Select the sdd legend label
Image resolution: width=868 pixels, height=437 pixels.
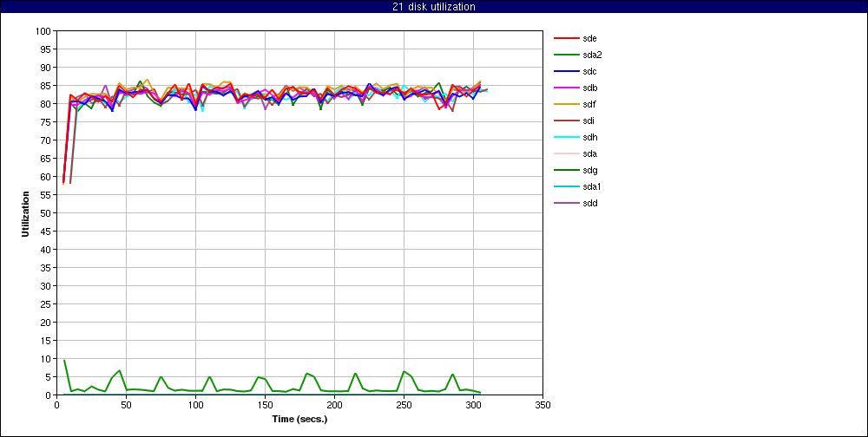(x=589, y=203)
